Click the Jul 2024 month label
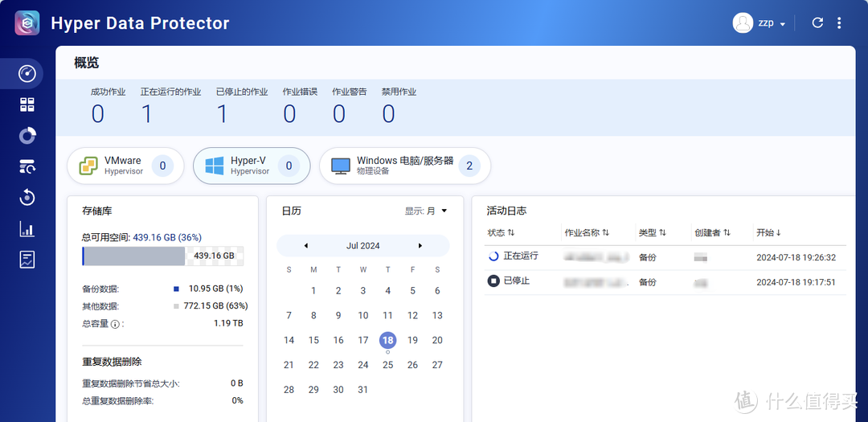The image size is (868, 422). coord(363,246)
